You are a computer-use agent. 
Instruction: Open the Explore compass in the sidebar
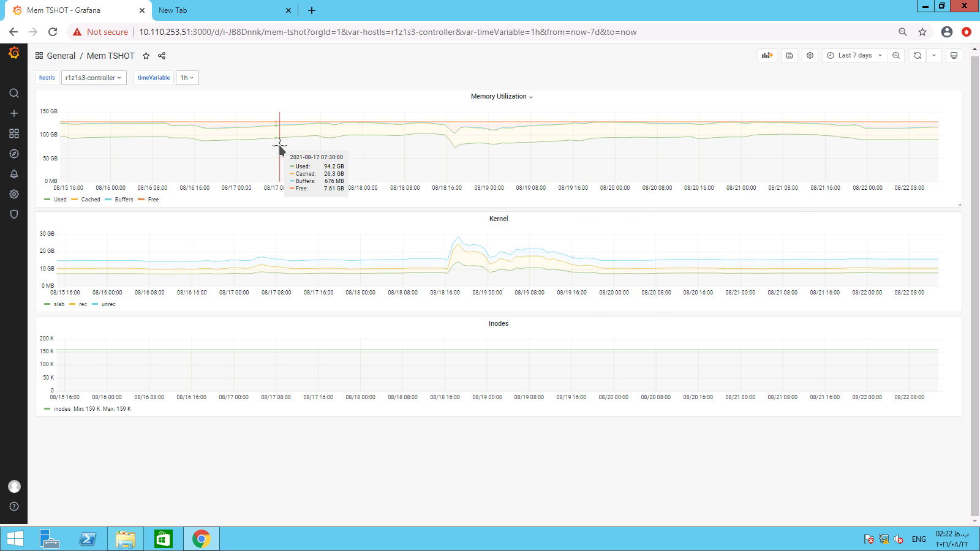[x=14, y=154]
